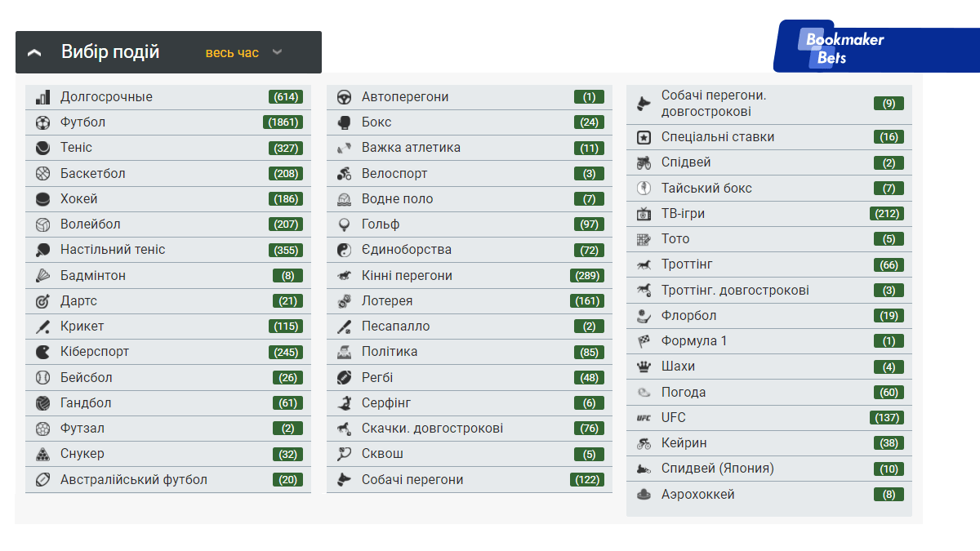Screen dimensions: 980x551
Task: Click the golf icon next to Гольф
Action: click(x=345, y=224)
